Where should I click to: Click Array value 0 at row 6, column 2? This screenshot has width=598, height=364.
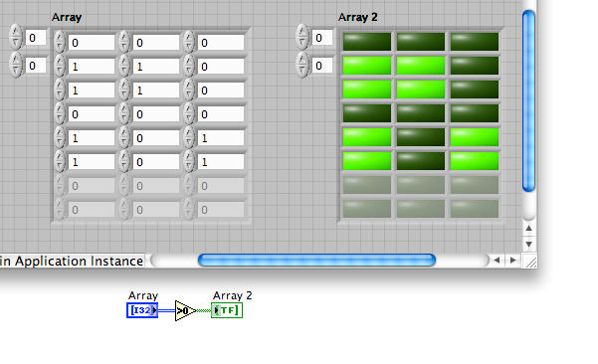(156, 162)
